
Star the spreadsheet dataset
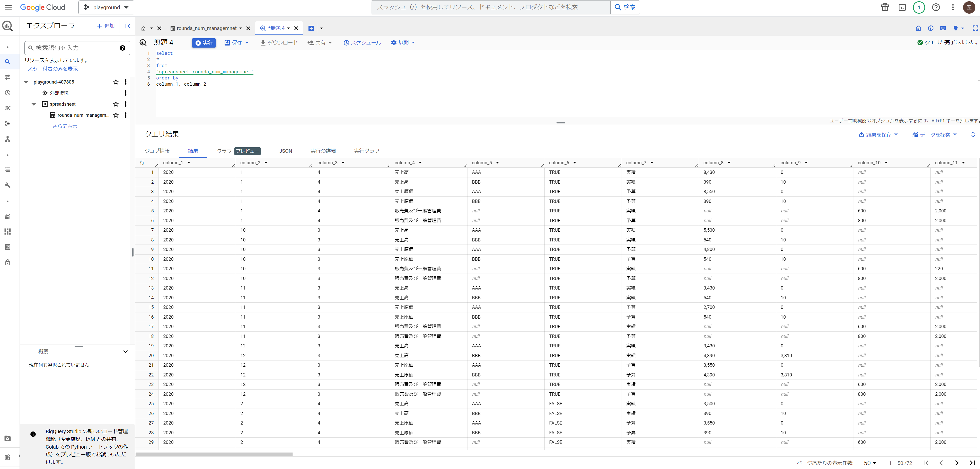(116, 104)
